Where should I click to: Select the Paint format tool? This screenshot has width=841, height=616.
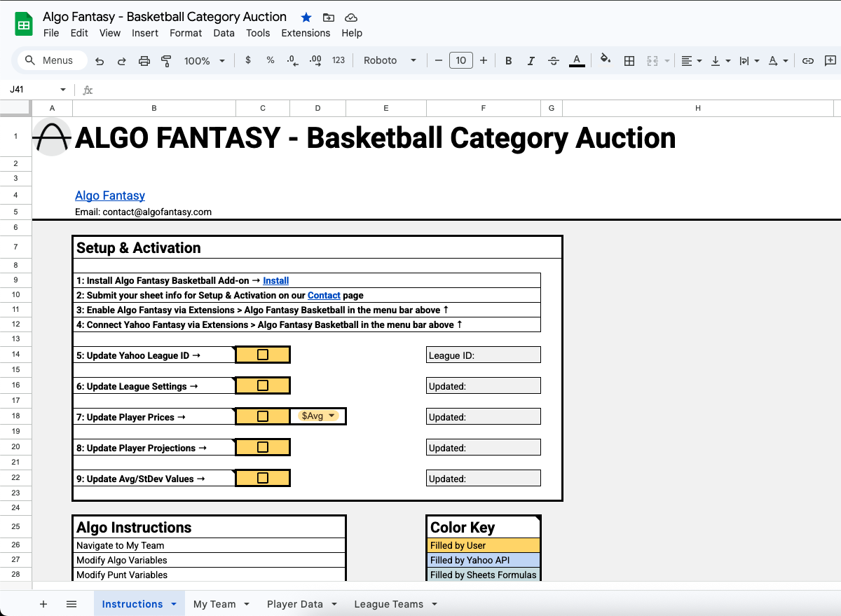click(166, 60)
